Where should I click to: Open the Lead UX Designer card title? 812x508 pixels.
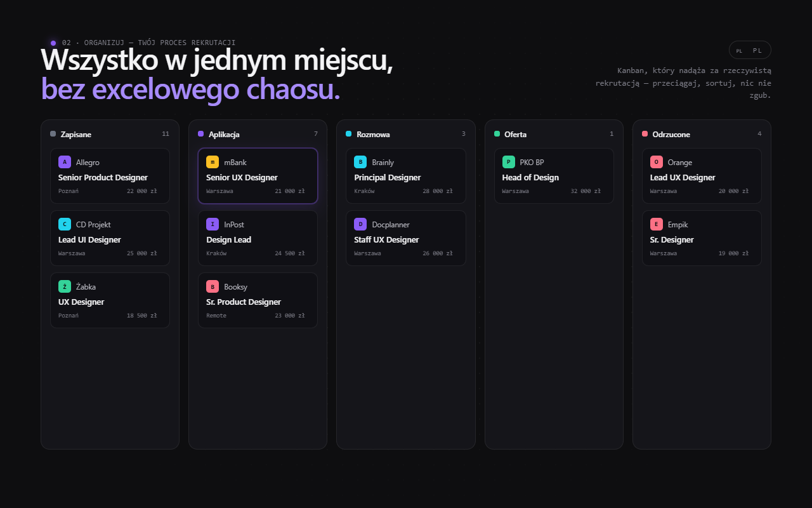(683, 178)
